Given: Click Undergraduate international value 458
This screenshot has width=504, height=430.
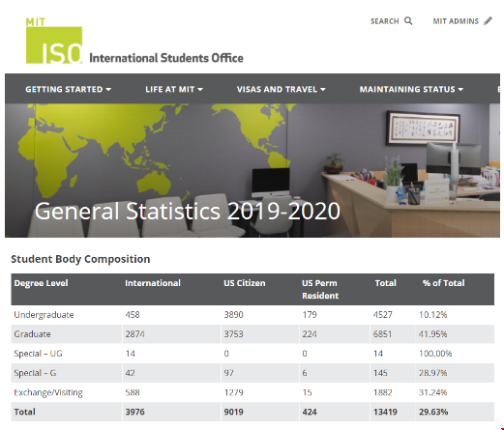Looking at the screenshot, I should click(133, 315).
